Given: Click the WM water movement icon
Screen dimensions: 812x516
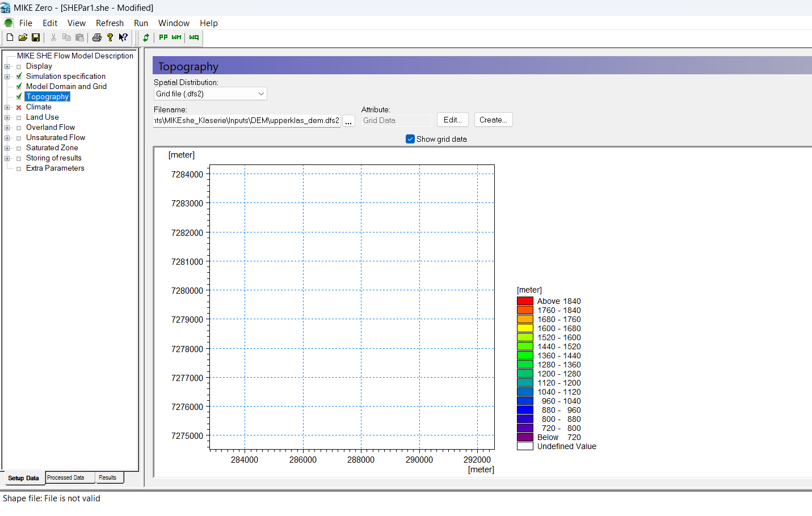Looking at the screenshot, I should point(176,37).
